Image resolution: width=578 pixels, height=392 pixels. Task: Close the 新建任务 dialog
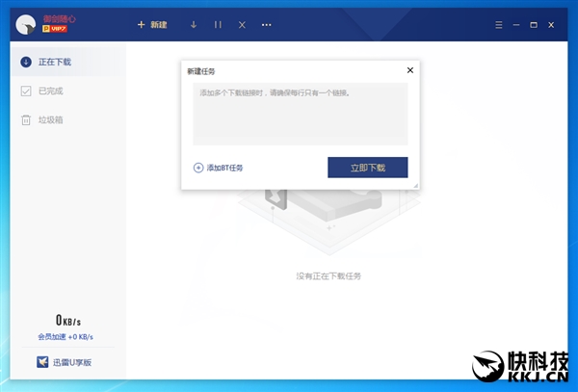[410, 70]
